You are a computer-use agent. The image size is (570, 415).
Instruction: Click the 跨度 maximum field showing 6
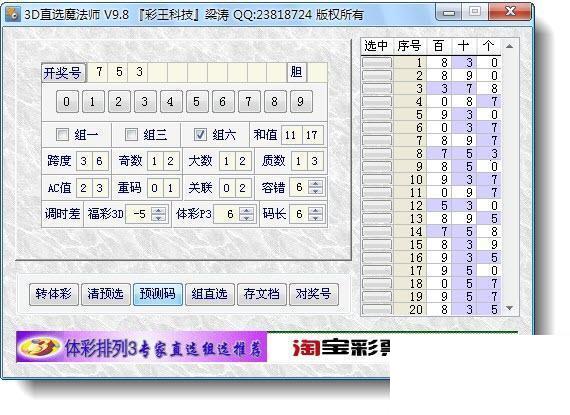[100, 161]
